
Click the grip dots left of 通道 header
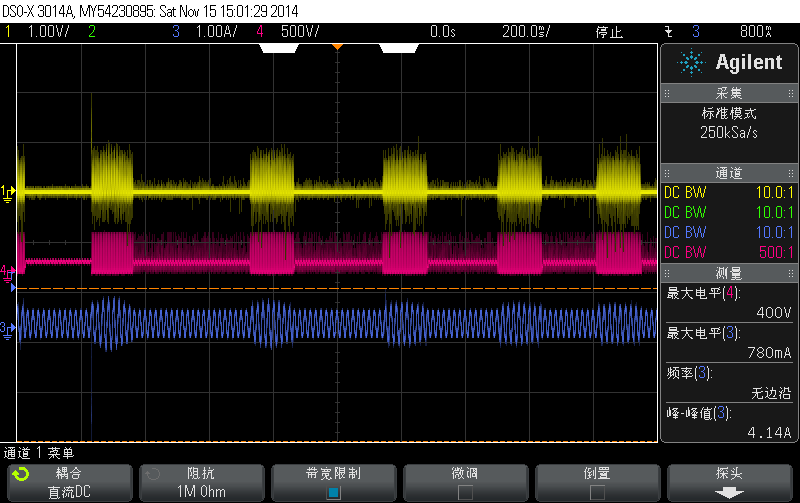[667, 173]
